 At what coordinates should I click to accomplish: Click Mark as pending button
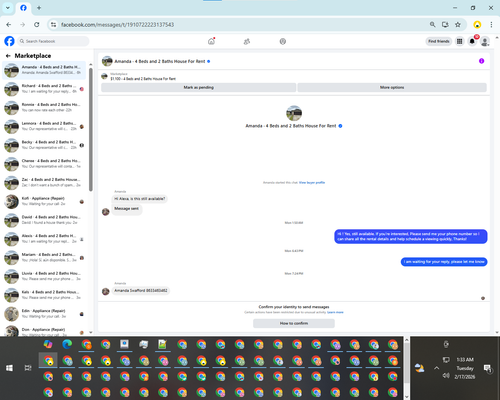click(x=198, y=87)
